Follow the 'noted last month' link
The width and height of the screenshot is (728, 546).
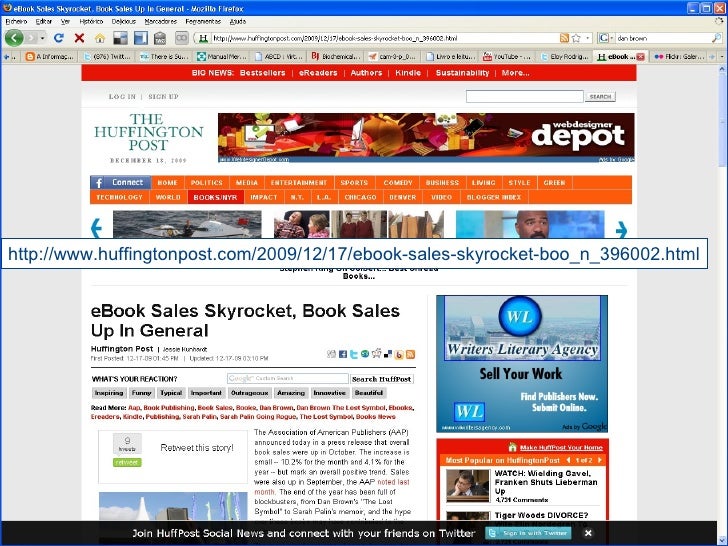[332, 487]
